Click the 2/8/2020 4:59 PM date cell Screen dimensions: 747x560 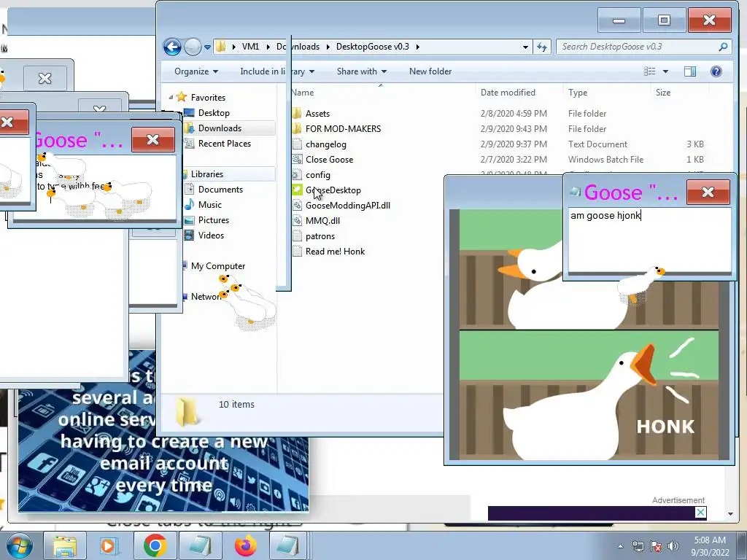pos(514,113)
